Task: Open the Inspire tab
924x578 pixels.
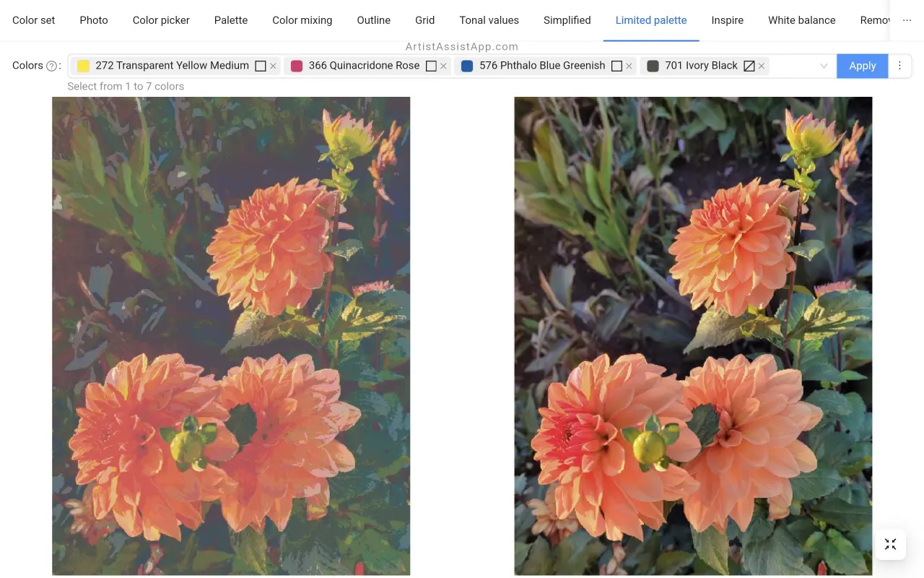Action: pyautogui.click(x=728, y=20)
